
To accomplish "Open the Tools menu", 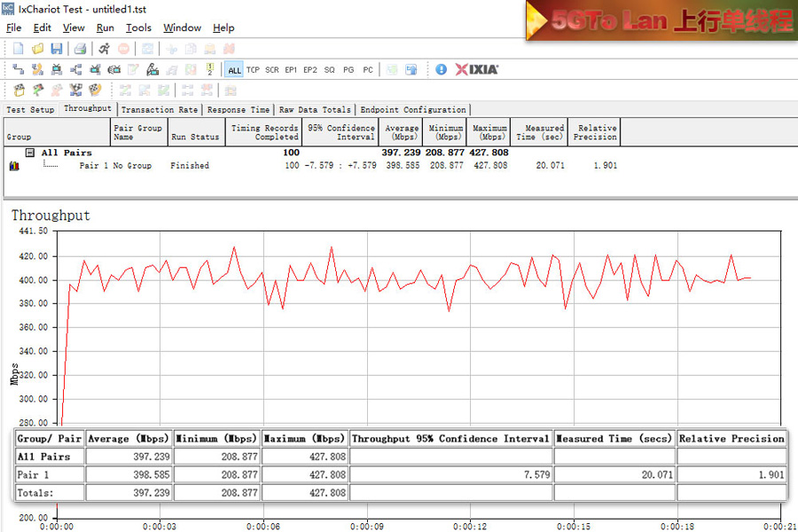I will coord(138,27).
